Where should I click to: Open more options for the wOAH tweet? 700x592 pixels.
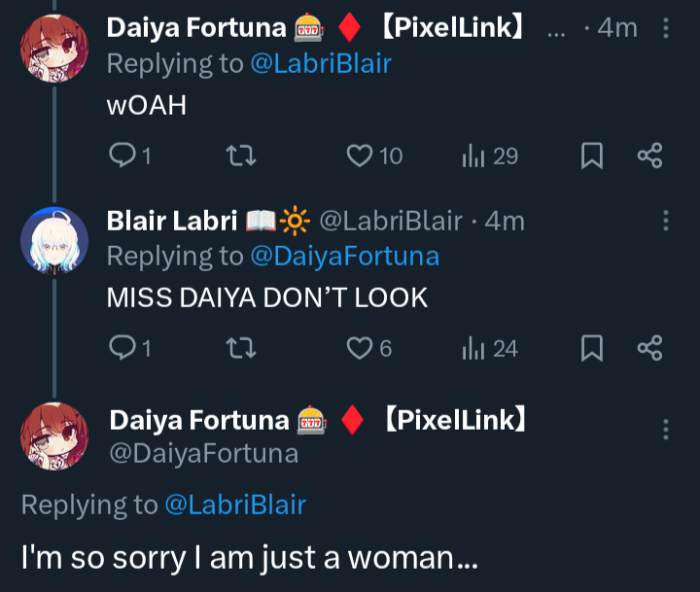click(666, 28)
